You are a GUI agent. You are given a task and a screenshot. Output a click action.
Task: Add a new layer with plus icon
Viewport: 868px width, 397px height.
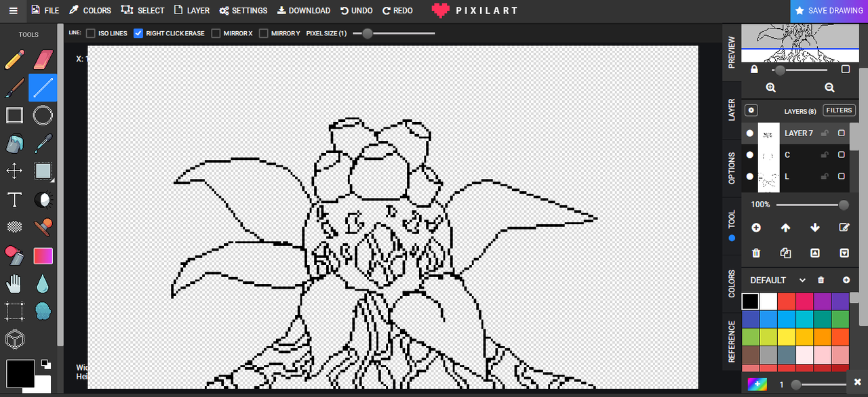tap(756, 228)
